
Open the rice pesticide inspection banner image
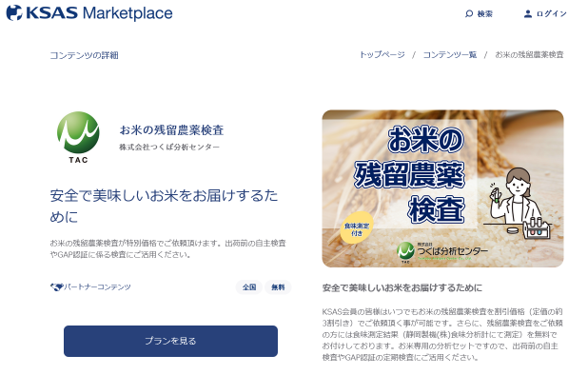(442, 188)
